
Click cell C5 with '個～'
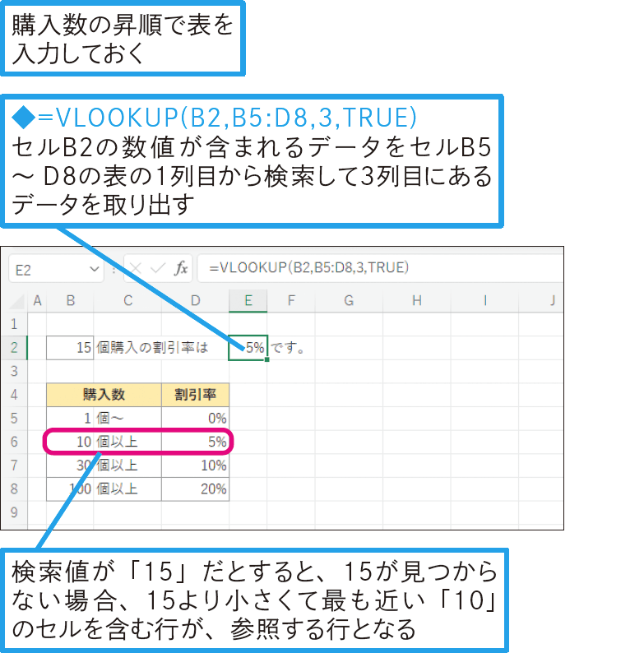tap(127, 418)
